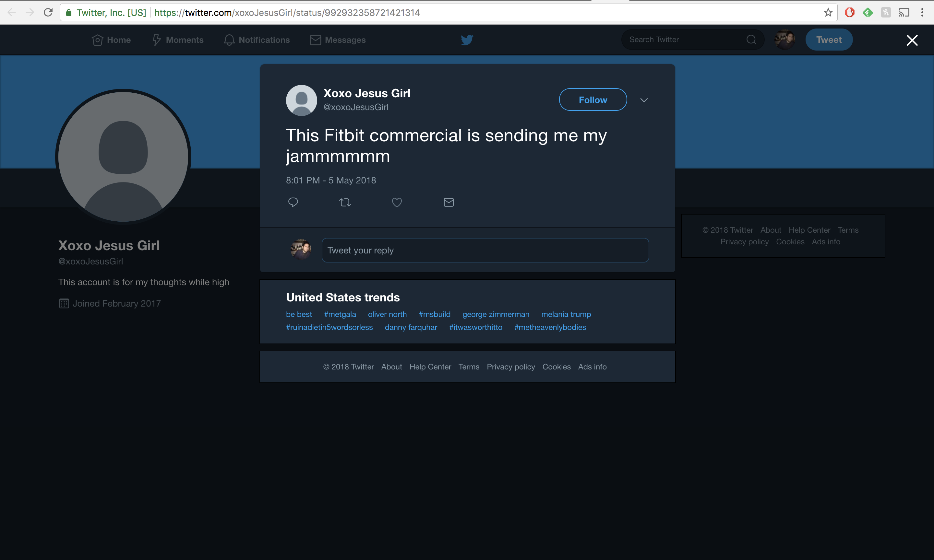Click Terms in center footer
Screen dimensions: 934x560
pos(469,367)
